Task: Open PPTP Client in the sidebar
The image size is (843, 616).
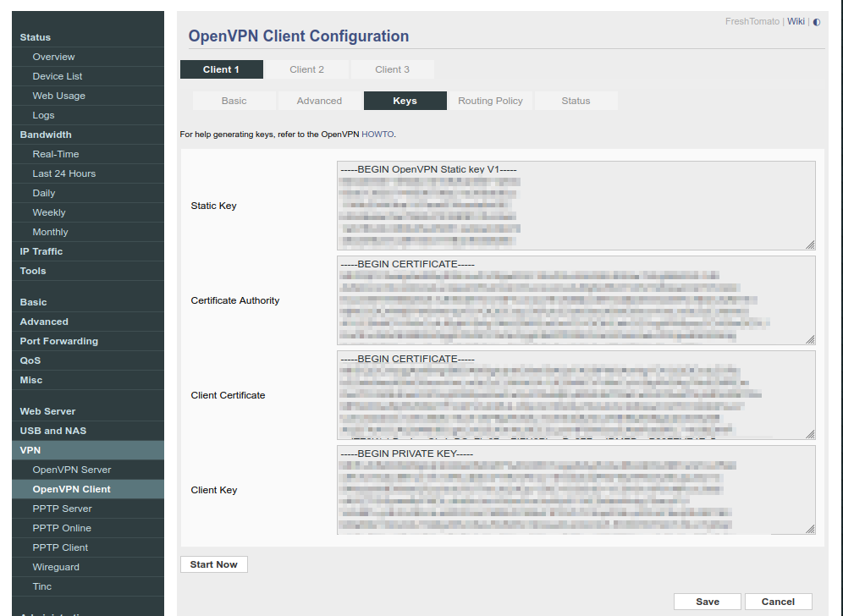Action: (88, 547)
